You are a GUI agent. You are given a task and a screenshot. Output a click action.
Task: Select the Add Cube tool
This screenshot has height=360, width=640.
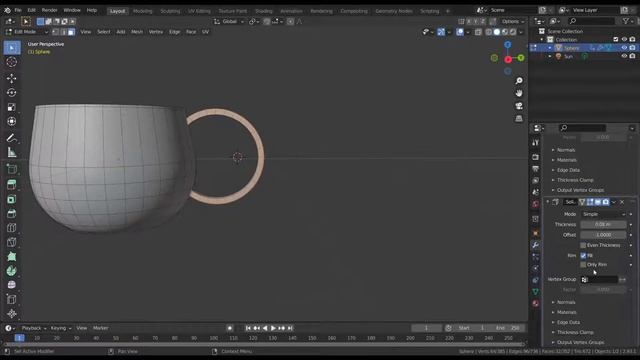12,169
